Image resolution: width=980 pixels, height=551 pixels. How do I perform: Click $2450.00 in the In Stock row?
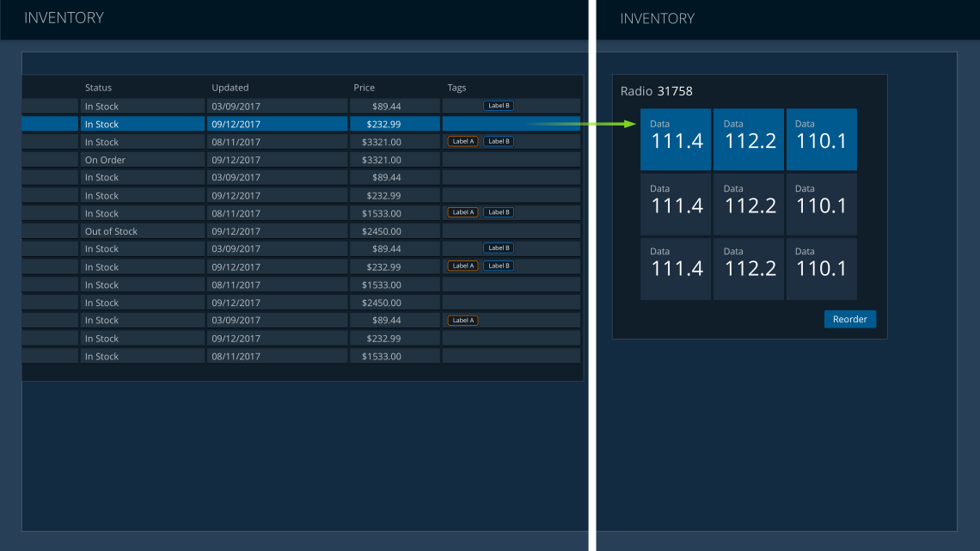381,303
